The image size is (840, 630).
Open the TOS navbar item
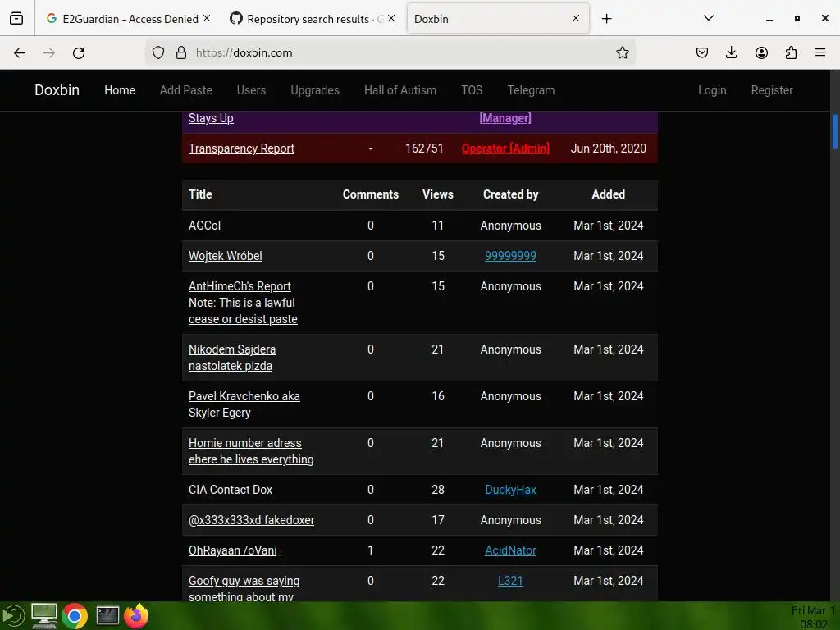pos(472,90)
